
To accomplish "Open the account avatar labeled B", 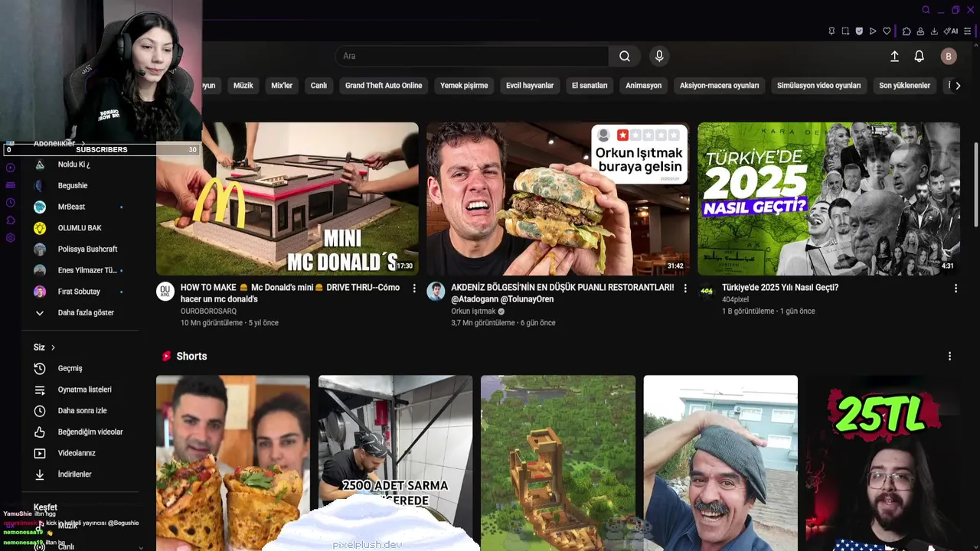I will pos(949,56).
